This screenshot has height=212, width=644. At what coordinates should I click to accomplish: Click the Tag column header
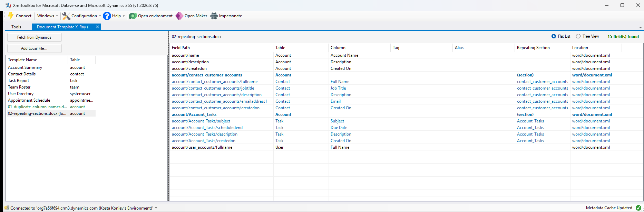point(422,48)
